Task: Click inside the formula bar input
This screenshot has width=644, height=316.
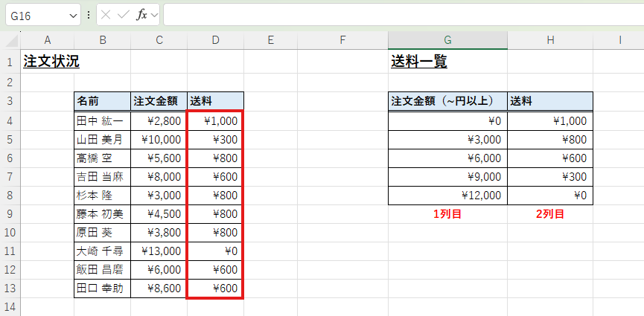Action: [x=402, y=15]
